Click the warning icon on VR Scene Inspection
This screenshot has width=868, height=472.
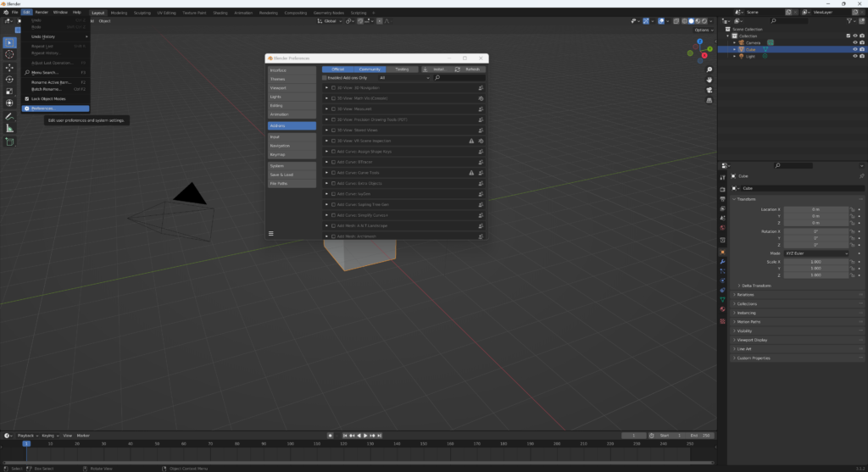click(471, 142)
